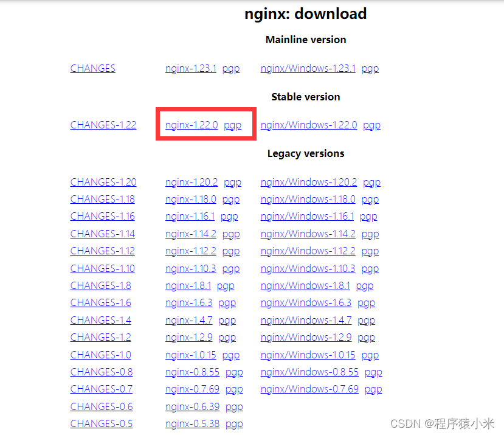The height and width of the screenshot is (435, 504).
Task: Download nginx/Windows-0.8.55
Action: pyautogui.click(x=309, y=372)
